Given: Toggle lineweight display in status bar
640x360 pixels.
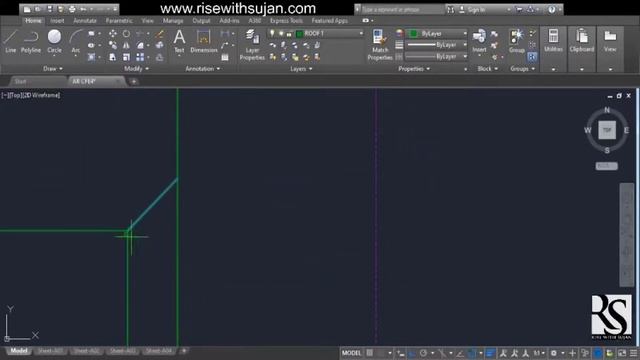Looking at the screenshot, I should coord(490,353).
